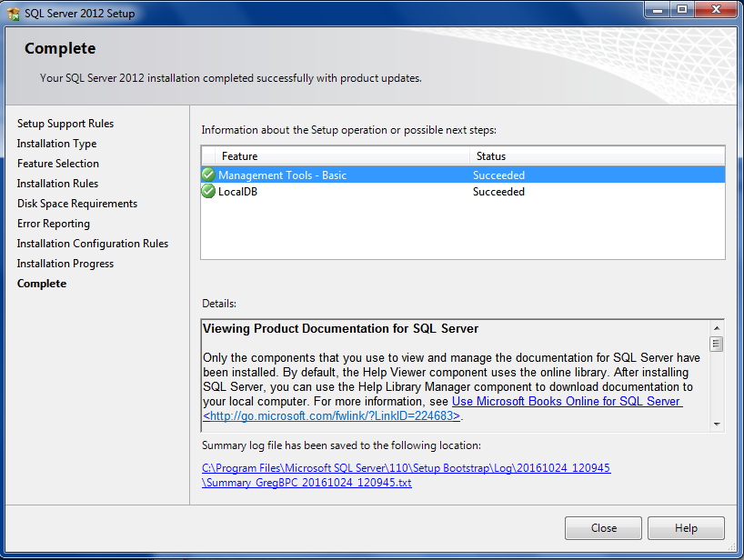Click the window resize grip corner
This screenshot has height=560, width=744.
click(x=733, y=546)
